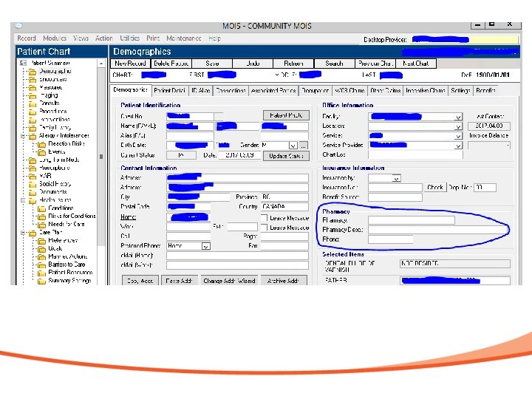Click the Patient Photo button
532x399 pixels.
[x=286, y=115]
